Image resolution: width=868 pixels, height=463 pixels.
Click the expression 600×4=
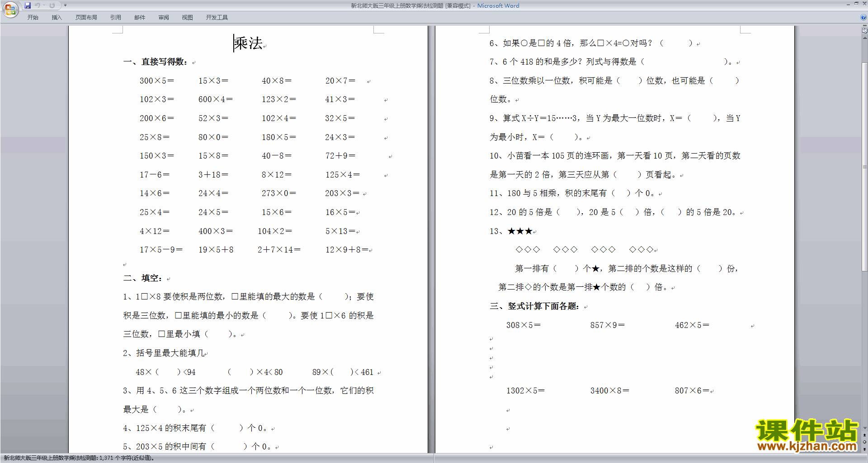click(216, 99)
